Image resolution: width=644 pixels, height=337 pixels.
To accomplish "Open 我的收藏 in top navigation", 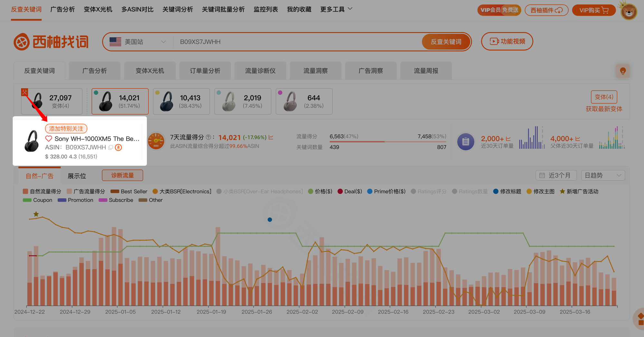I will (299, 9).
